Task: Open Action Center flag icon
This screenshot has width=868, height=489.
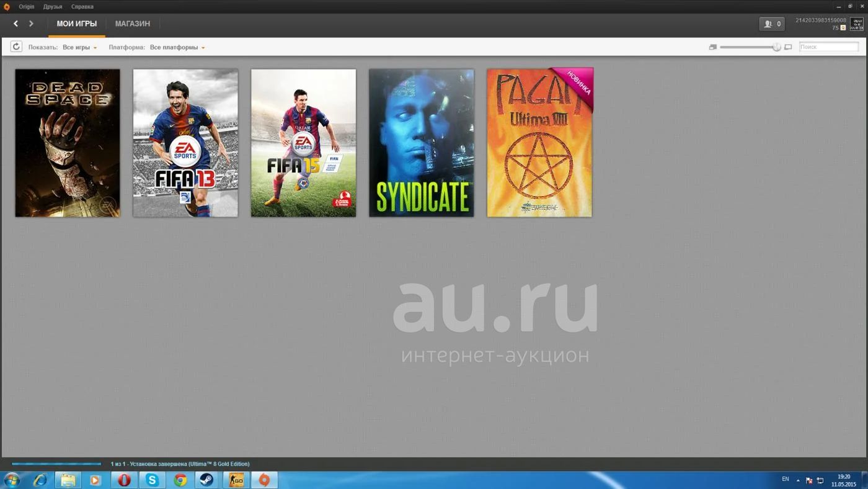Action: click(x=808, y=480)
